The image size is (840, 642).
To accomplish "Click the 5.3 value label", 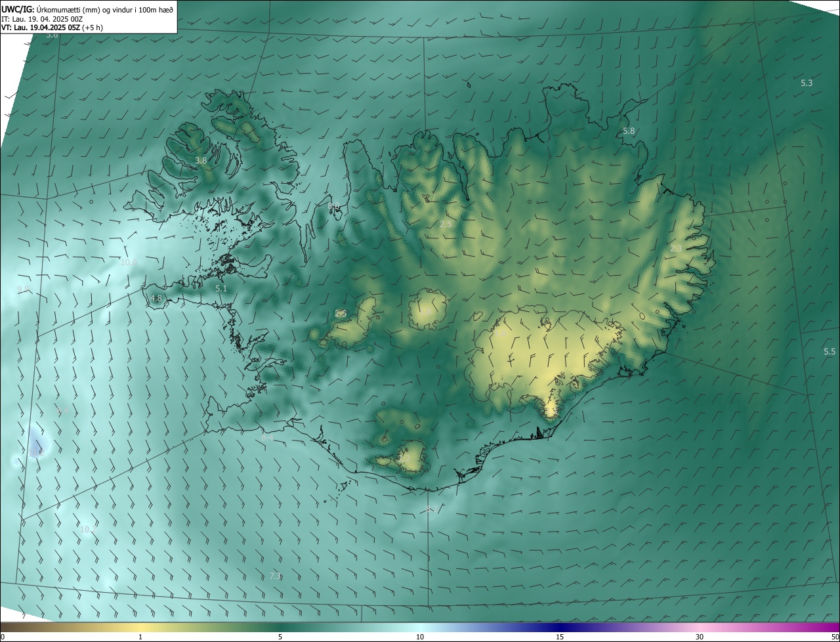I will (807, 83).
